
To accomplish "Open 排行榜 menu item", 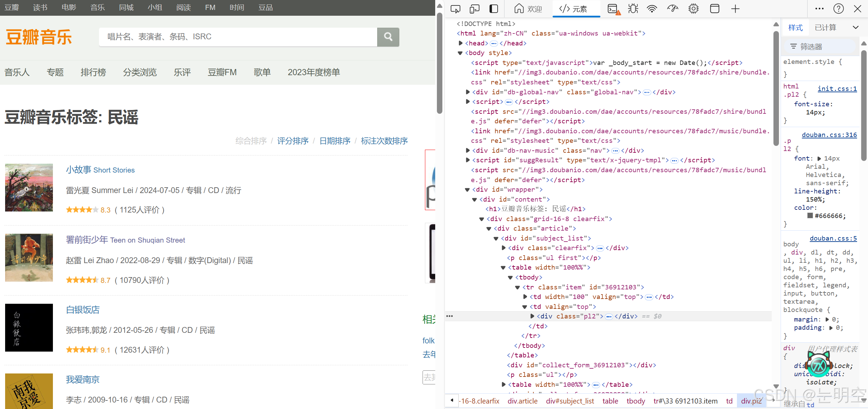I will [93, 72].
